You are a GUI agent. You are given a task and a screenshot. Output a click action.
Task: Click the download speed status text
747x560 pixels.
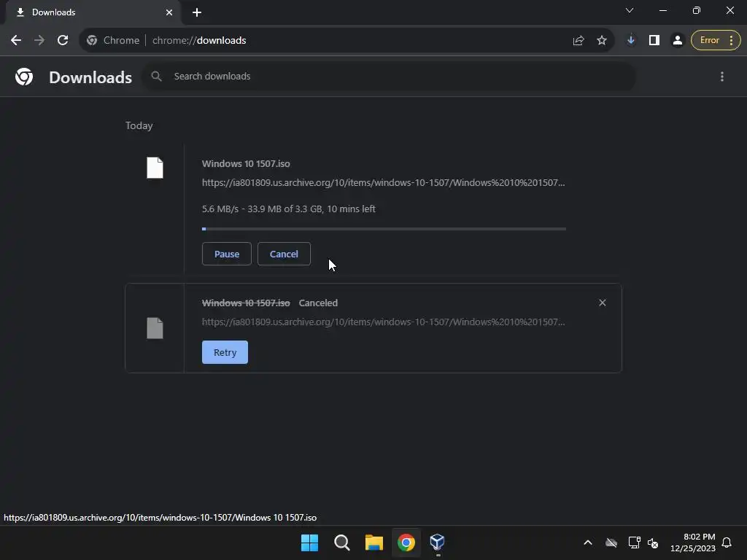[289, 209]
